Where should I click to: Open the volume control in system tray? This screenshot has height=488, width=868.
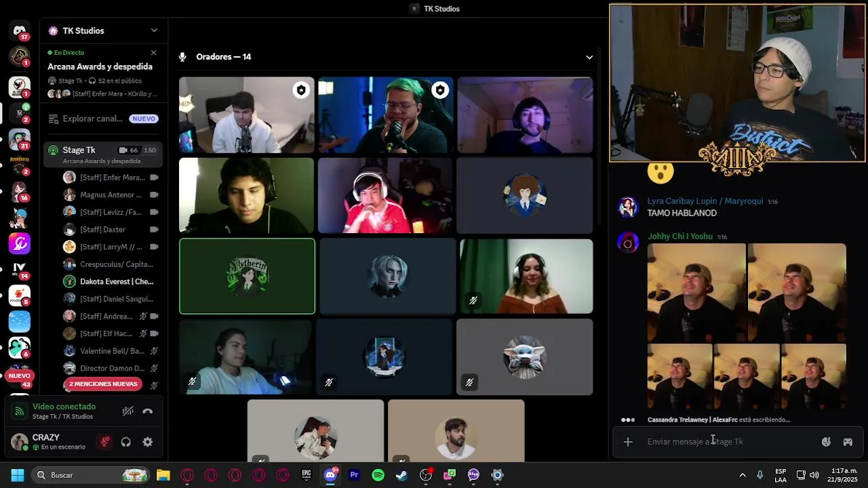coord(814,475)
